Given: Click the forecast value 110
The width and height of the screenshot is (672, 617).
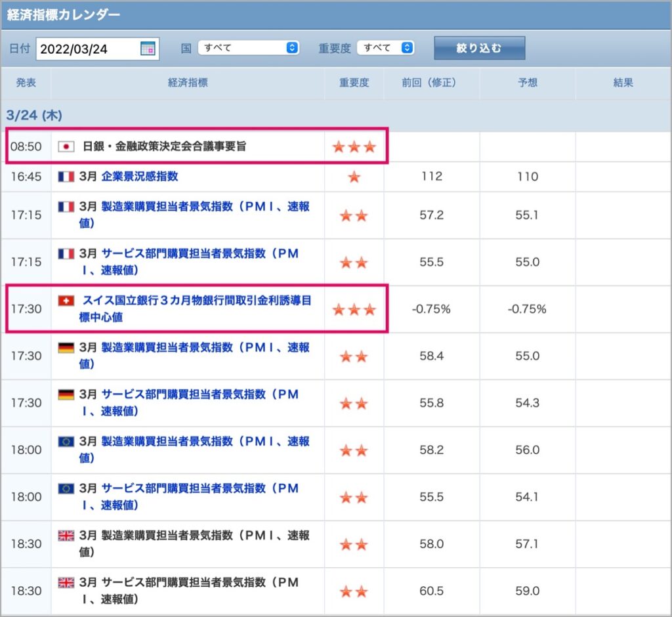Looking at the screenshot, I should click(x=528, y=176).
